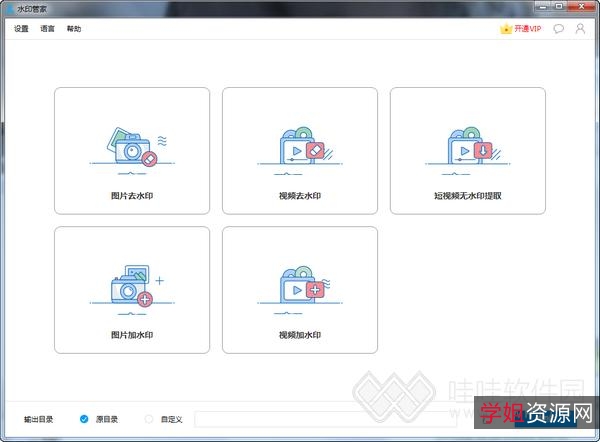Click the 短视频无水印提取 label
This screenshot has height=442, width=600.
[x=468, y=196]
